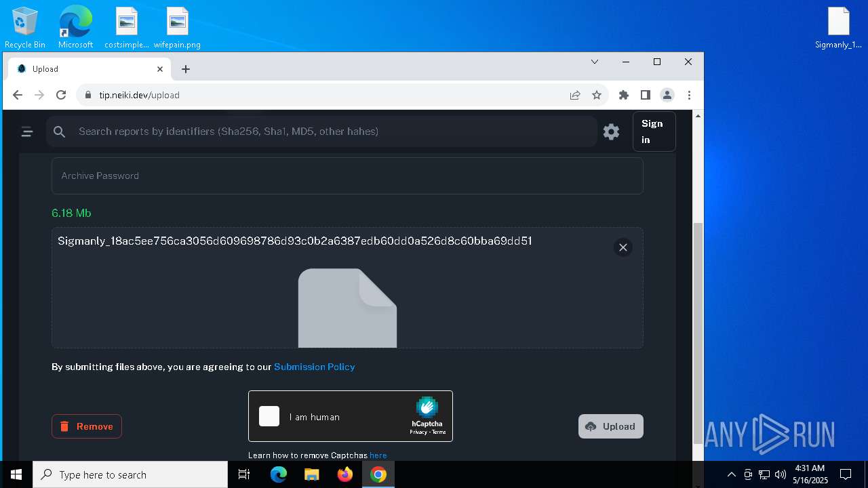Image resolution: width=868 pixels, height=488 pixels.
Task: Click into the Archive Password field
Action: click(347, 176)
